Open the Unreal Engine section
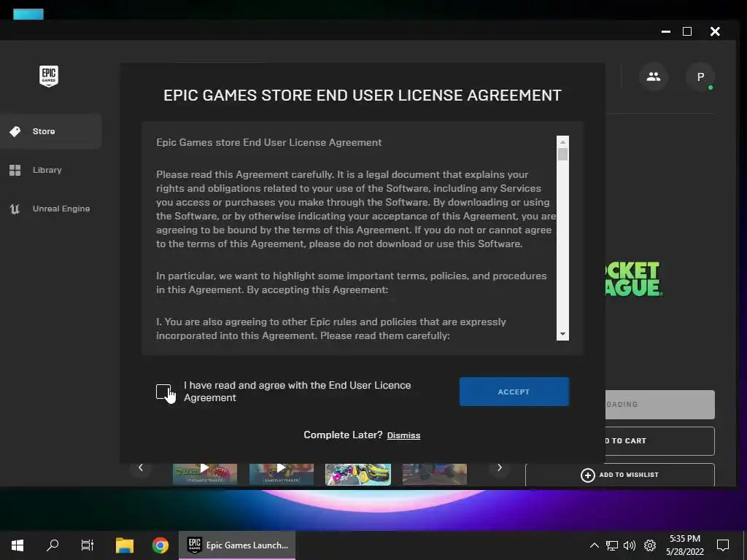 coord(50,209)
